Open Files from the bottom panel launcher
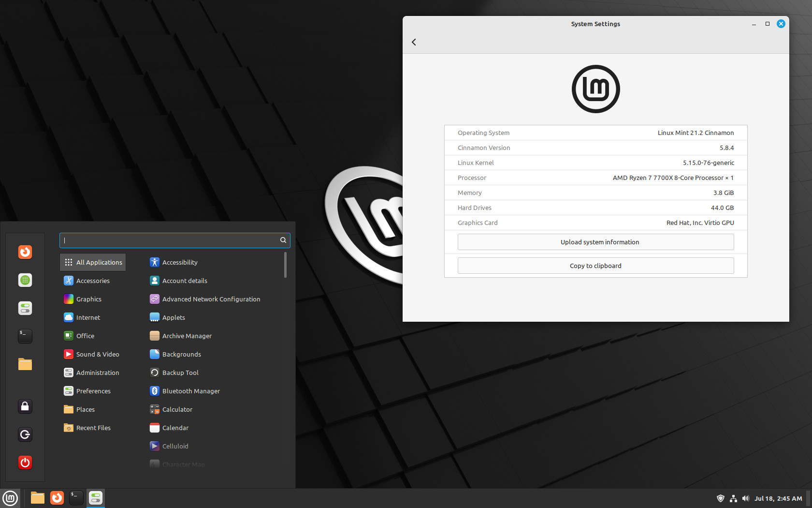This screenshot has width=812, height=508. coord(38,498)
